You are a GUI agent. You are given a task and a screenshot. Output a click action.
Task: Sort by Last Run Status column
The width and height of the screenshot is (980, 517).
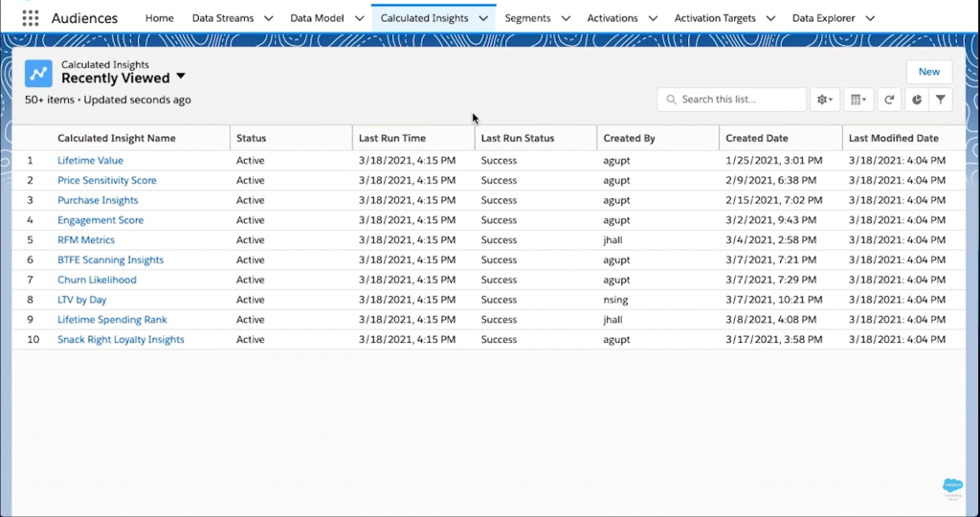[x=518, y=138]
